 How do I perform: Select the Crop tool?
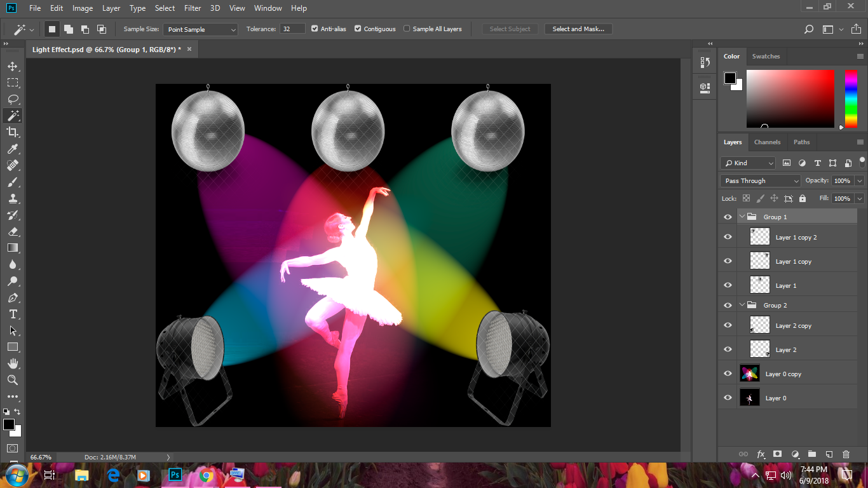[13, 132]
